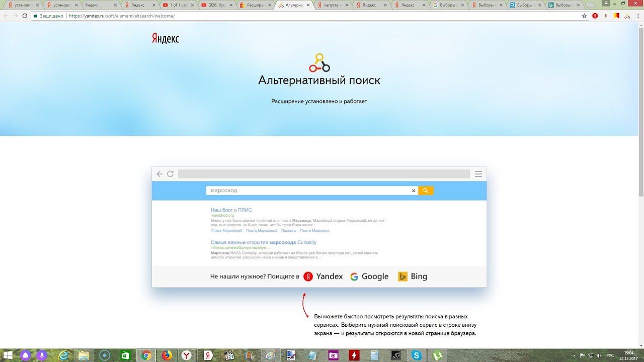Click the Яндекс logo on the page
644x362 pixels.
click(x=166, y=39)
